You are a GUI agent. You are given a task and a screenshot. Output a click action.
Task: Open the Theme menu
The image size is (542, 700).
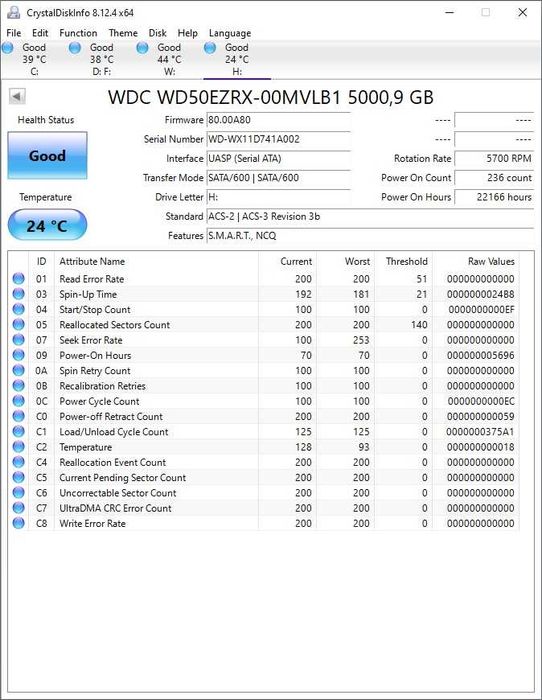(x=123, y=33)
